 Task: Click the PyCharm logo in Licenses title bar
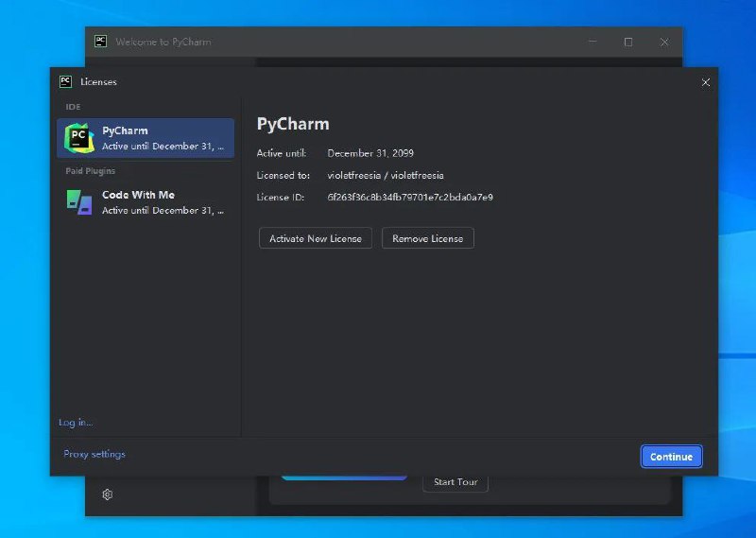point(65,81)
